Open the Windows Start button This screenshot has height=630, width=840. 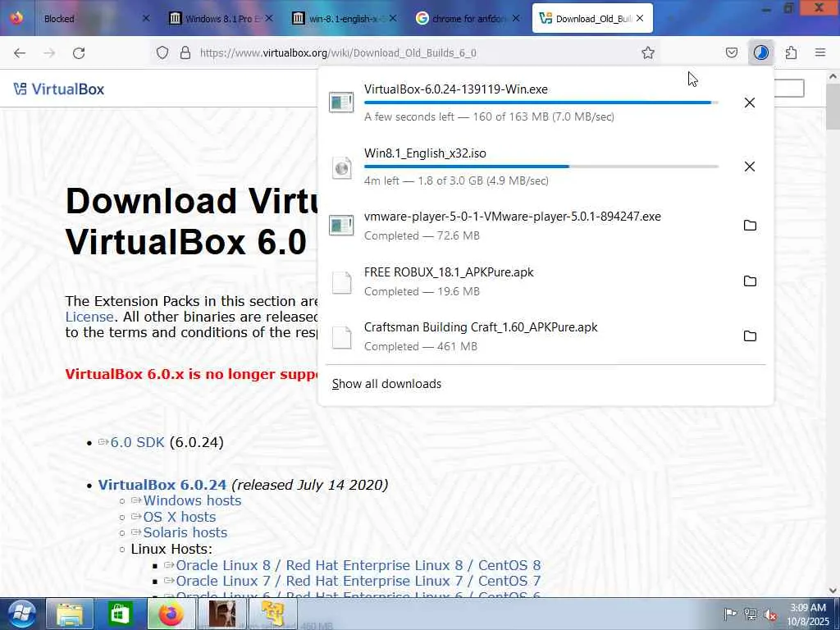[x=20, y=614]
